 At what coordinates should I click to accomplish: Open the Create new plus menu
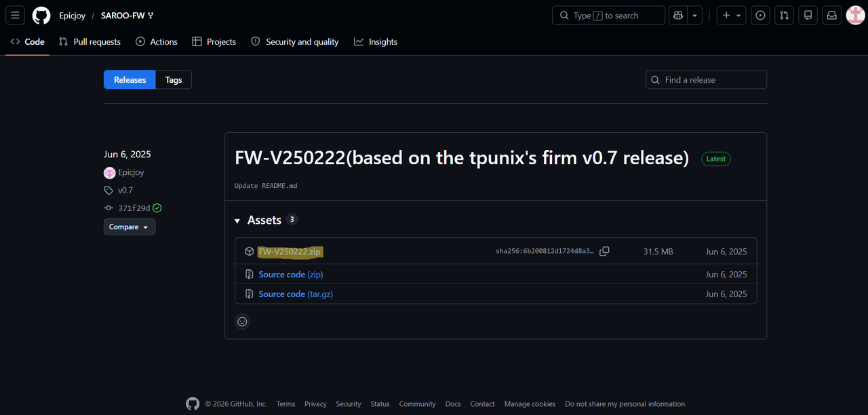point(732,15)
